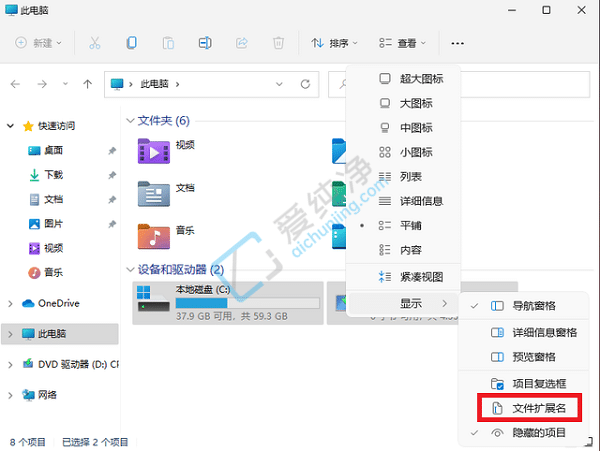Toggle 预览窗格 preview pane option
Viewport: 600px width, 451px height.
pyautogui.click(x=523, y=357)
